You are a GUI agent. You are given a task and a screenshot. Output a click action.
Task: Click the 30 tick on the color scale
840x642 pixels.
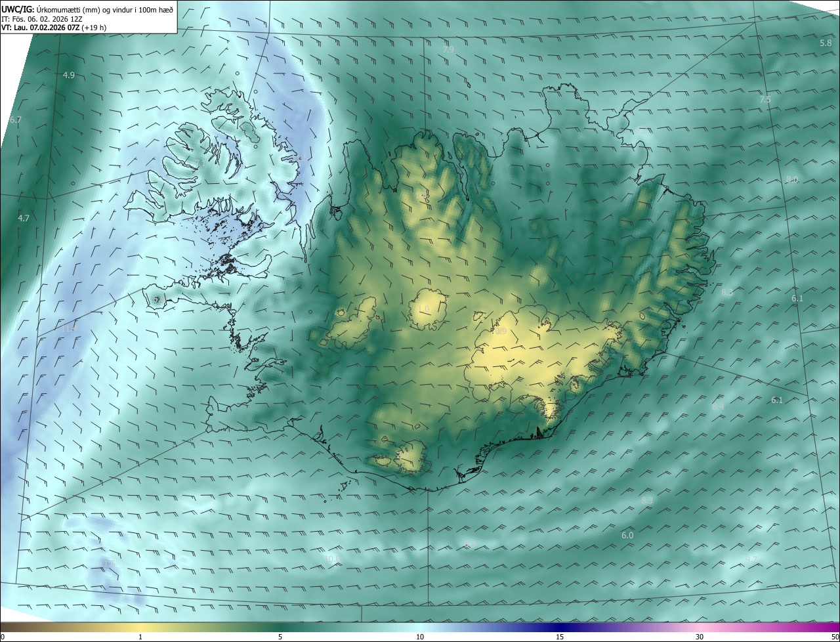[700, 637]
